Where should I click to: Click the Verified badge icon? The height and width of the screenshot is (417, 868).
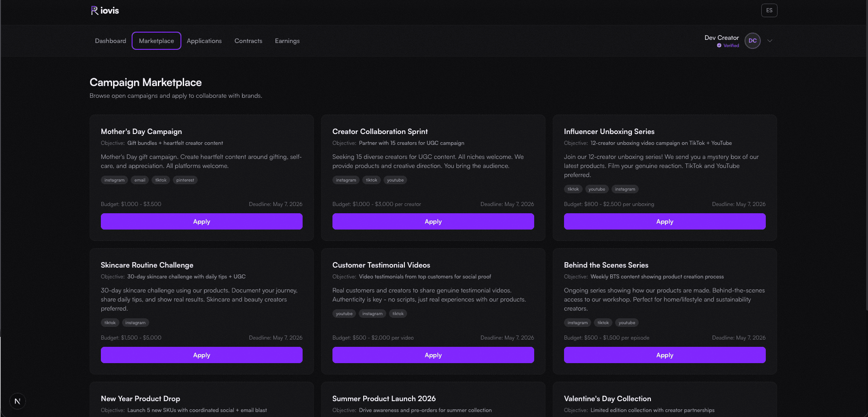coord(719,45)
